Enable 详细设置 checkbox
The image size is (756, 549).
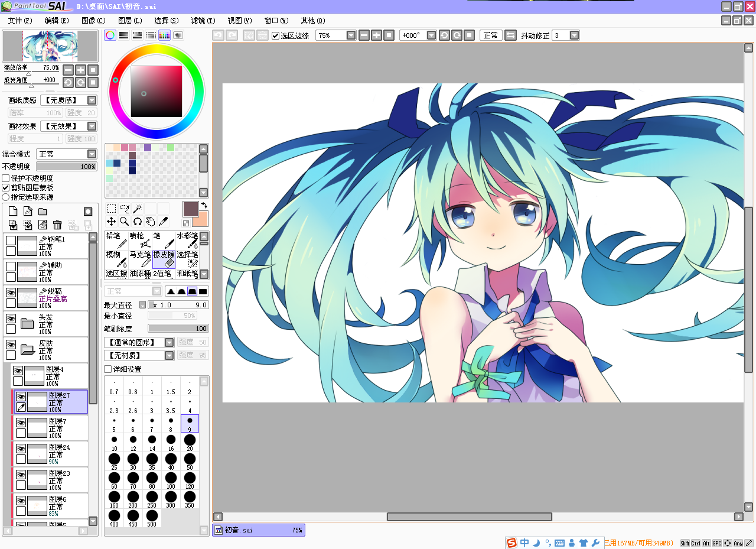[x=107, y=369]
